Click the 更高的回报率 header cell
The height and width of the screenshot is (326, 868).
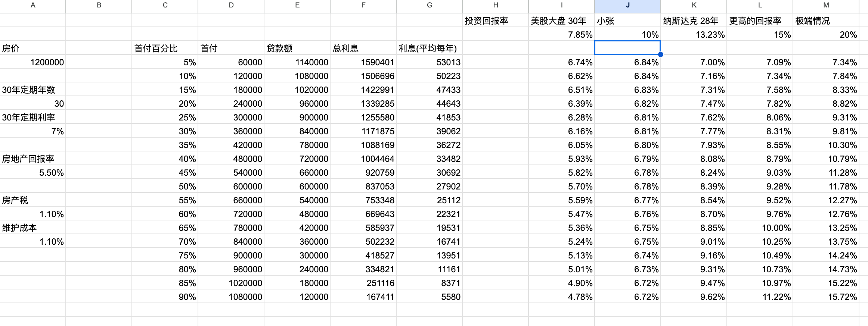point(760,21)
